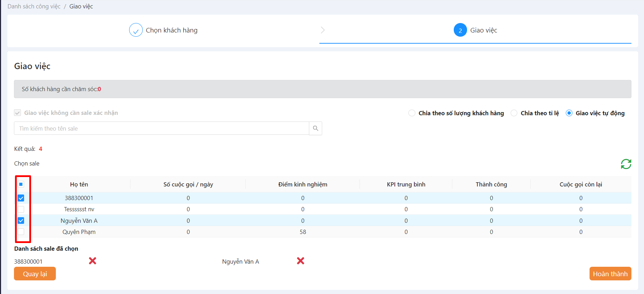Click the green refresh sale list icon
644x294 pixels.
626,164
